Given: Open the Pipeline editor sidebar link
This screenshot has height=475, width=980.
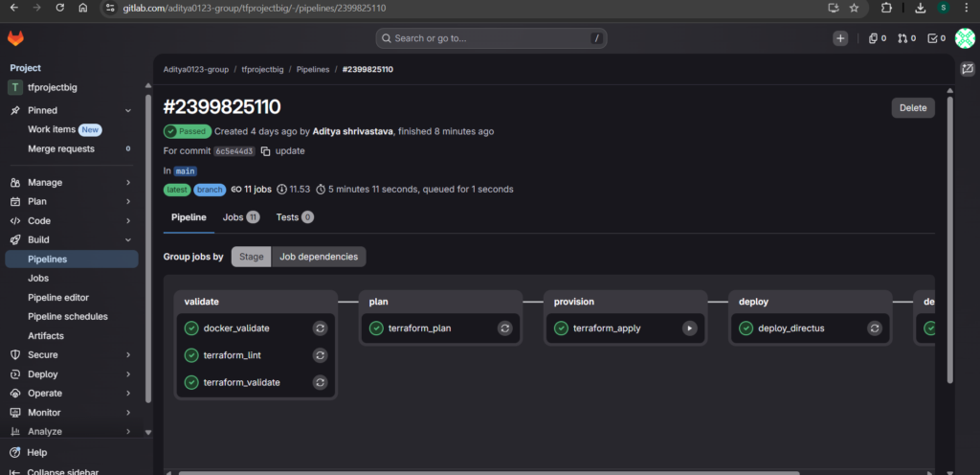Looking at the screenshot, I should [x=58, y=297].
